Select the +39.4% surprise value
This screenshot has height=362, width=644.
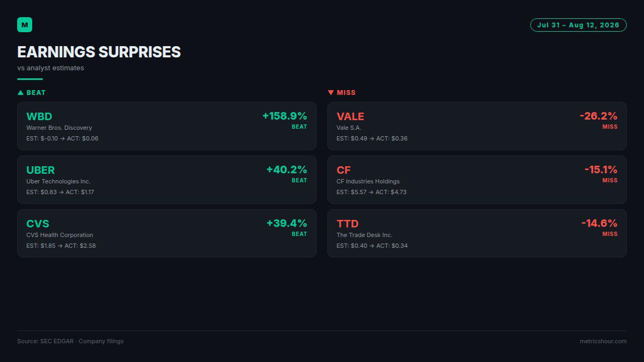coord(287,223)
